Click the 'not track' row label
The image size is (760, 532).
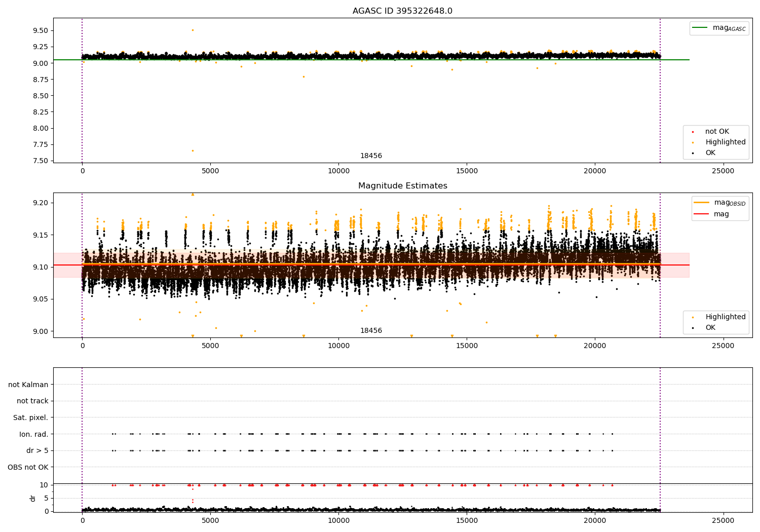point(32,401)
